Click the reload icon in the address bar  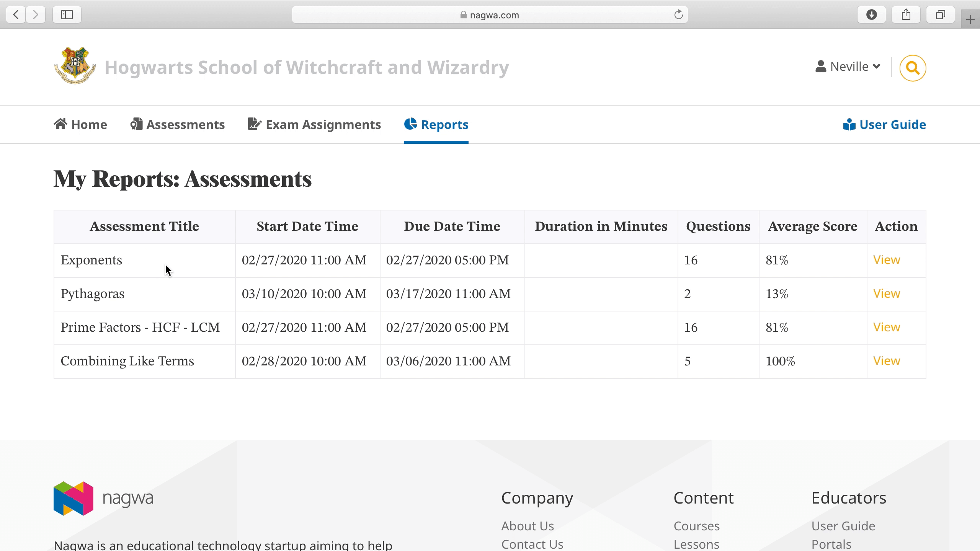[x=678, y=15]
